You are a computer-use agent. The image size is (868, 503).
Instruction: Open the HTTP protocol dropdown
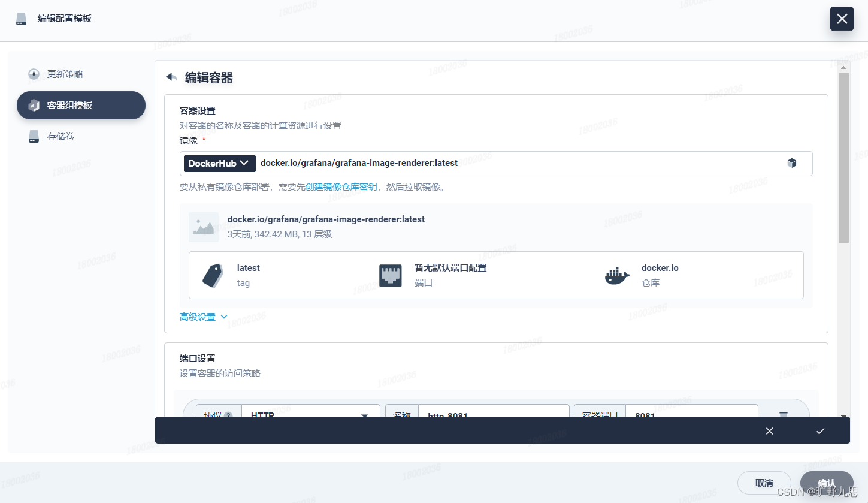point(310,415)
